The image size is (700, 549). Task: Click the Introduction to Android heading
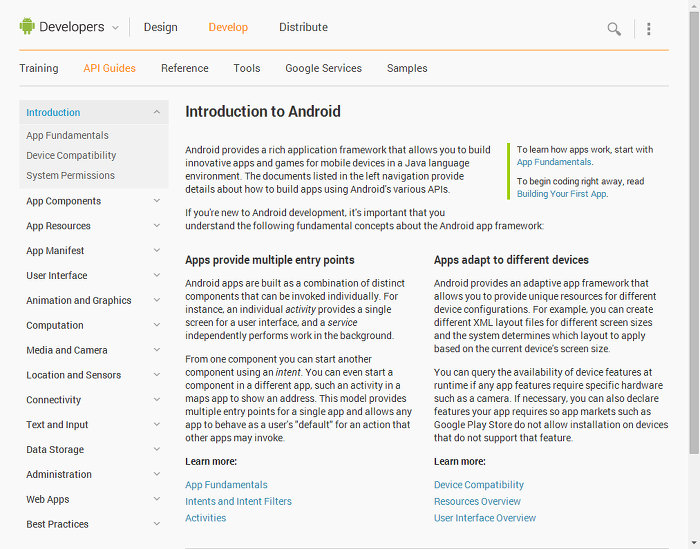(263, 112)
